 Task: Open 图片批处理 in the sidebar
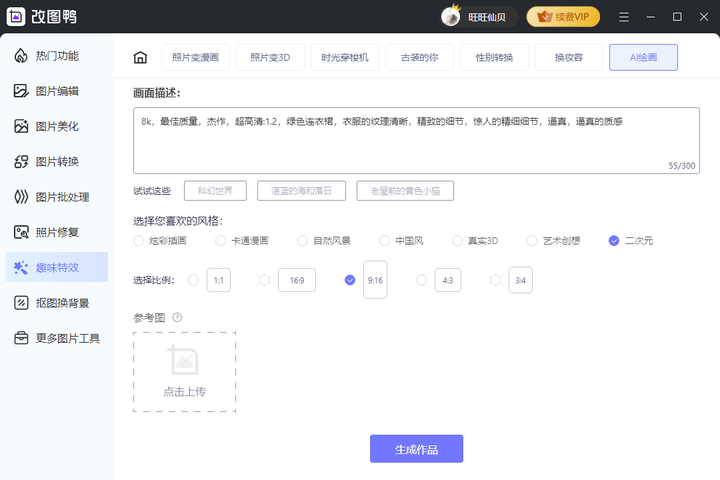(56, 197)
